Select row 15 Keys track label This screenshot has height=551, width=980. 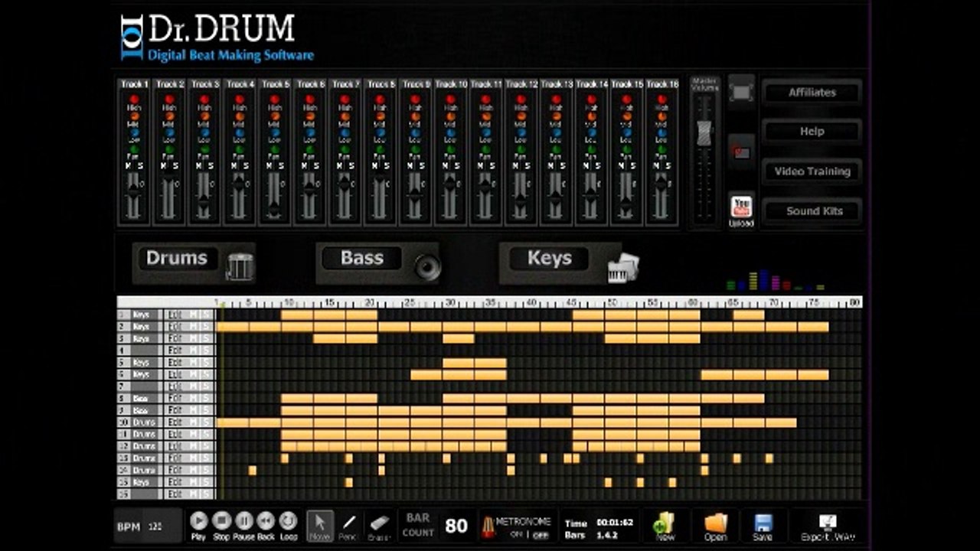pyautogui.click(x=145, y=482)
